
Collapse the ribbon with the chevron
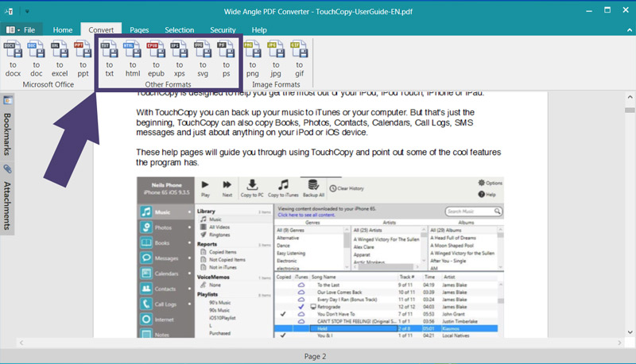(x=629, y=30)
